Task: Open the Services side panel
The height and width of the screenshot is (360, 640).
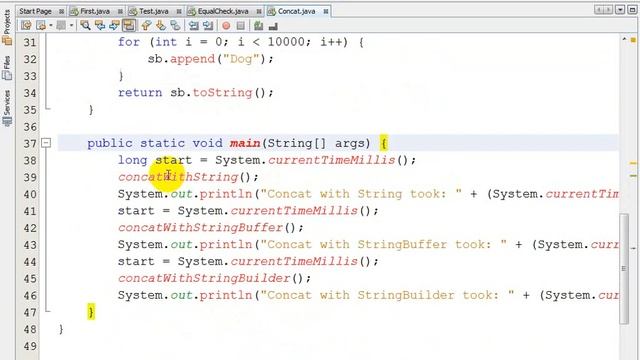Action: pos(7,108)
